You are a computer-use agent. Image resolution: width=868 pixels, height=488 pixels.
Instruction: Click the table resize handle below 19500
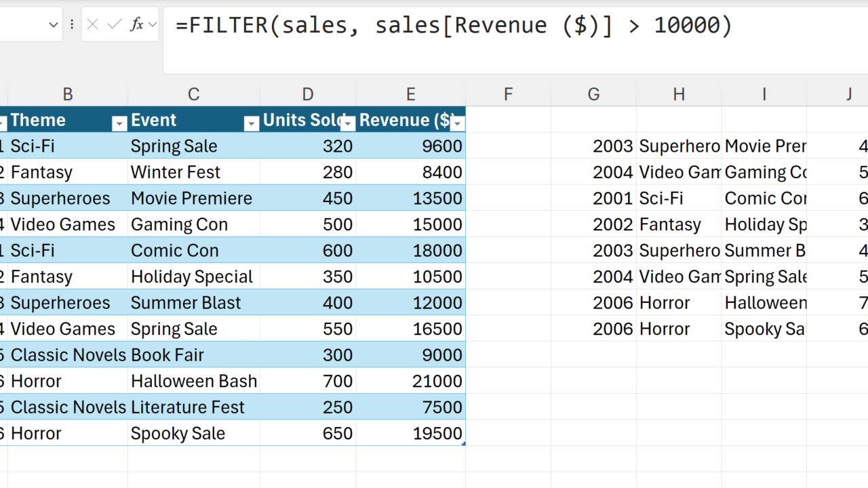463,443
